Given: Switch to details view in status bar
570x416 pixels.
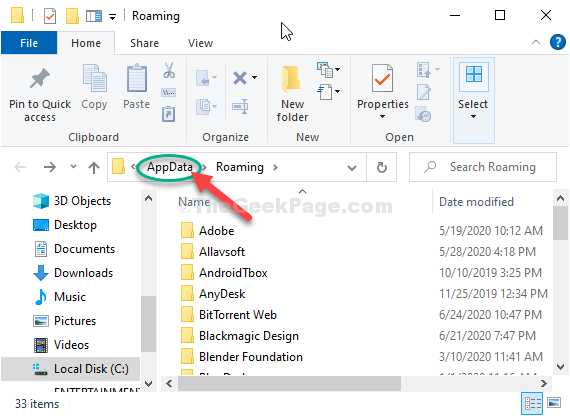Looking at the screenshot, I should point(532,403).
